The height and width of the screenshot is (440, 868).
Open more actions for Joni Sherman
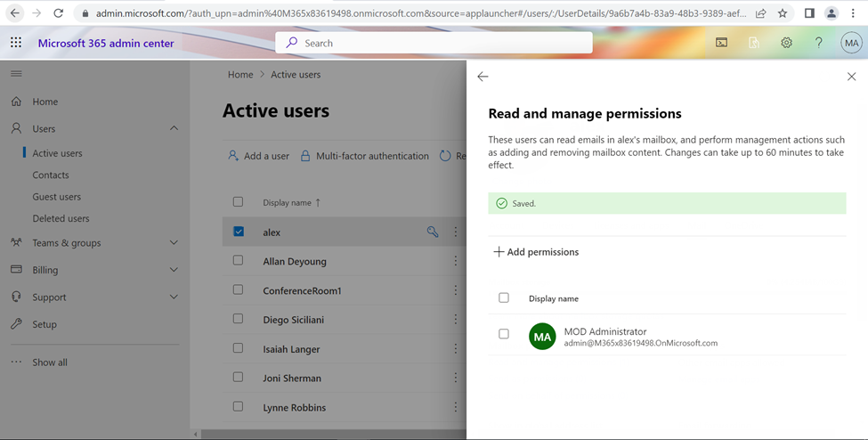click(x=456, y=378)
